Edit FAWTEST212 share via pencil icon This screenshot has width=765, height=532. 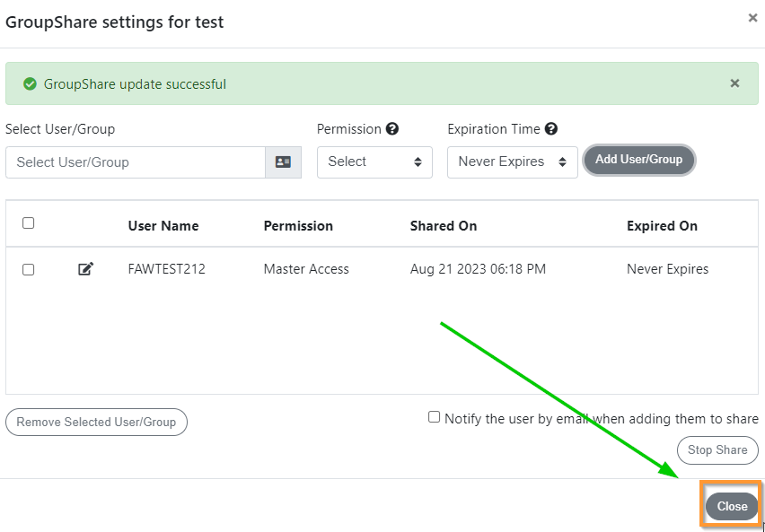tap(86, 268)
